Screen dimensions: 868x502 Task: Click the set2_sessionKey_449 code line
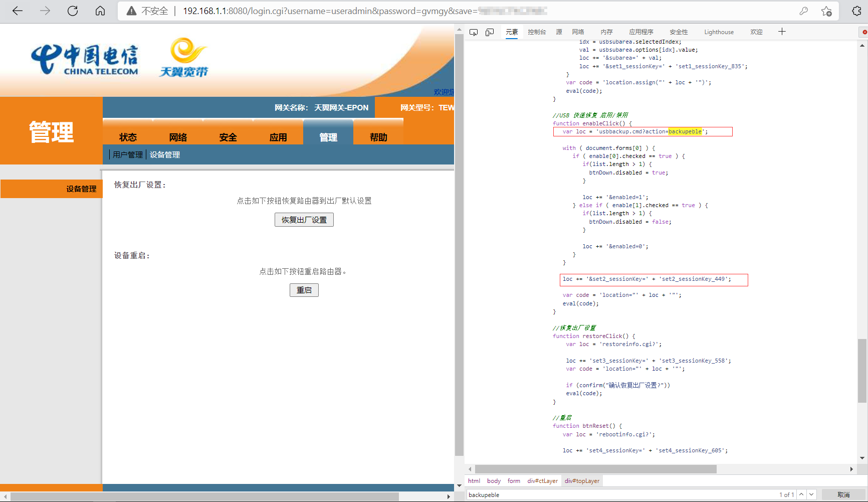pos(646,279)
